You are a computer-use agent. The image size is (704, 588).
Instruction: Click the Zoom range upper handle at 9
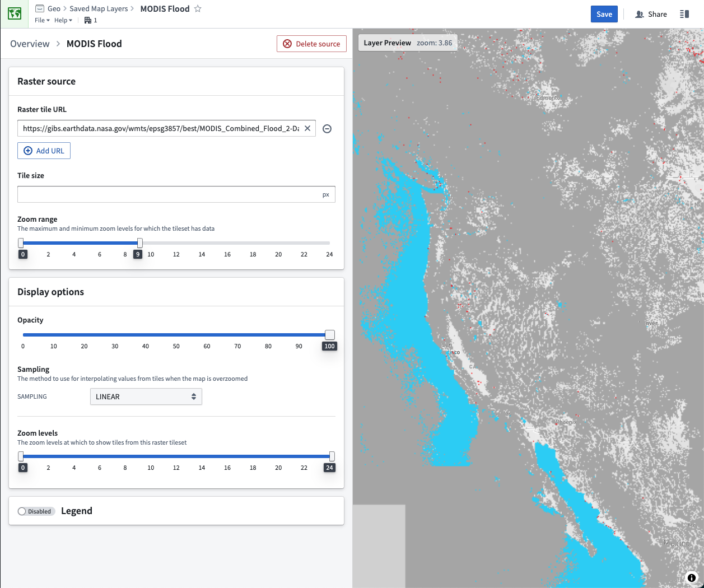coord(140,243)
